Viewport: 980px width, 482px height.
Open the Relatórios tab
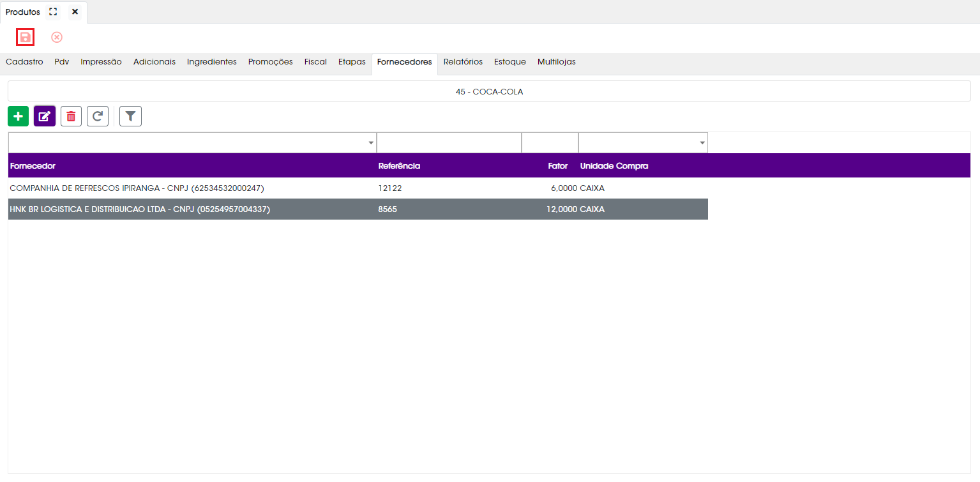(463, 62)
